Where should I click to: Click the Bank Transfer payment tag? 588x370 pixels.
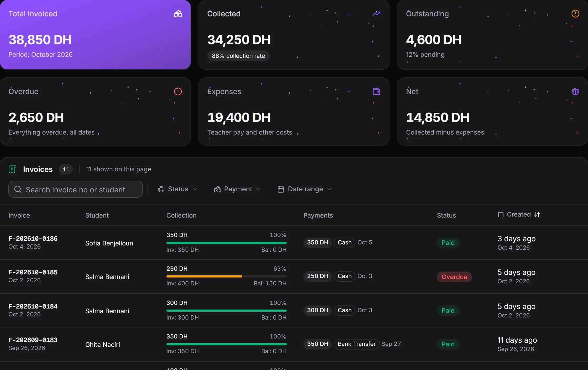tap(356, 344)
